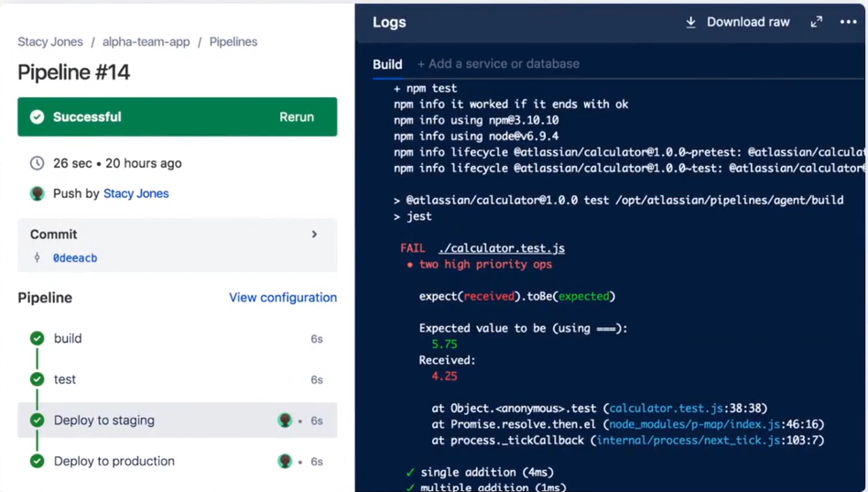Select the build pipeline step
The image size is (868, 492).
coord(177,338)
